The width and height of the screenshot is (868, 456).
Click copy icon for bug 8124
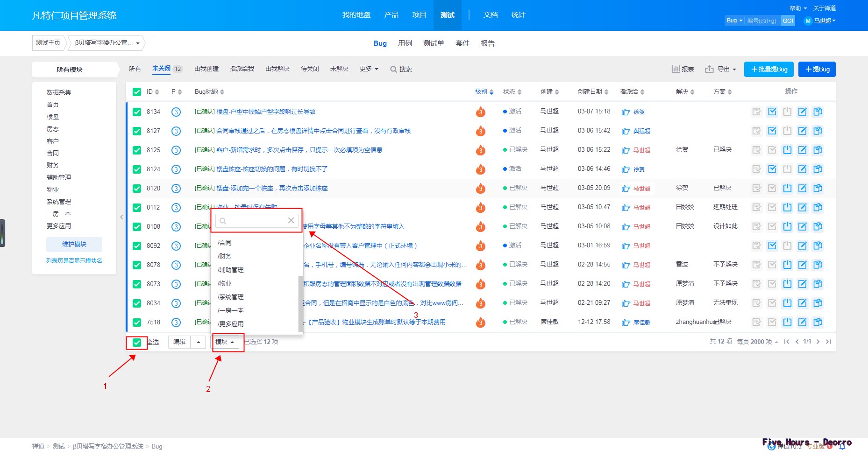tap(818, 169)
